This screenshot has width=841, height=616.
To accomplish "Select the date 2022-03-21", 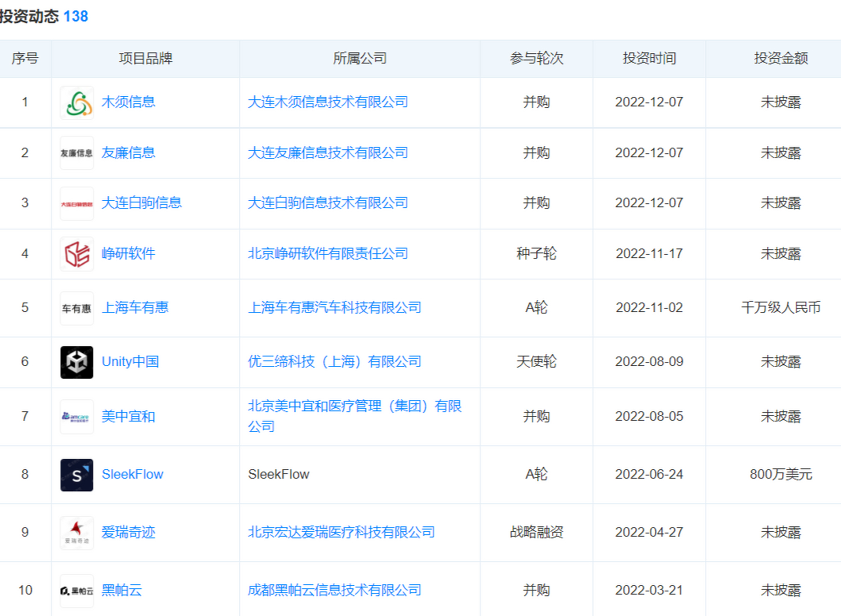I will coord(649,590).
